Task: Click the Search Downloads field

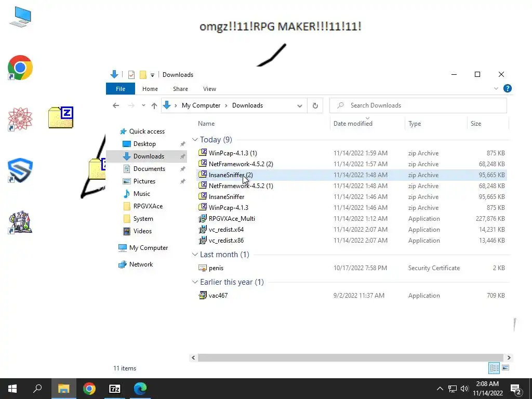Action: [x=418, y=105]
